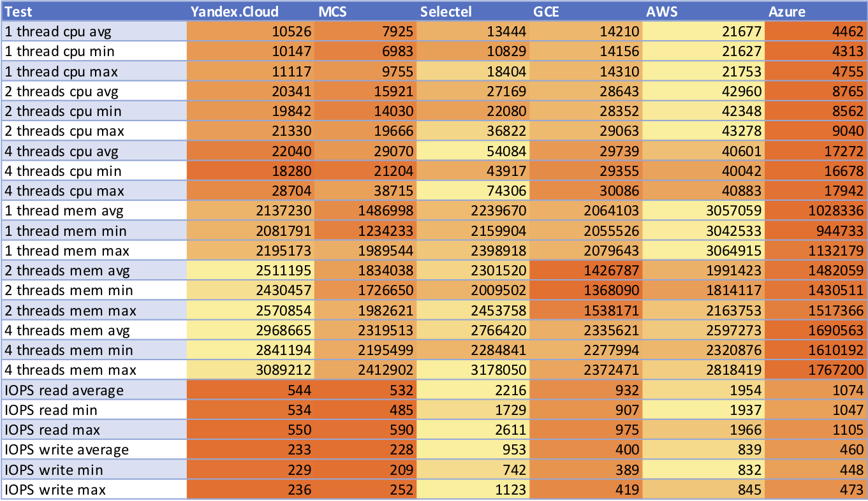Select the MCS cell showing 2319513
This screenshot has height=501, width=868.
pos(365,330)
